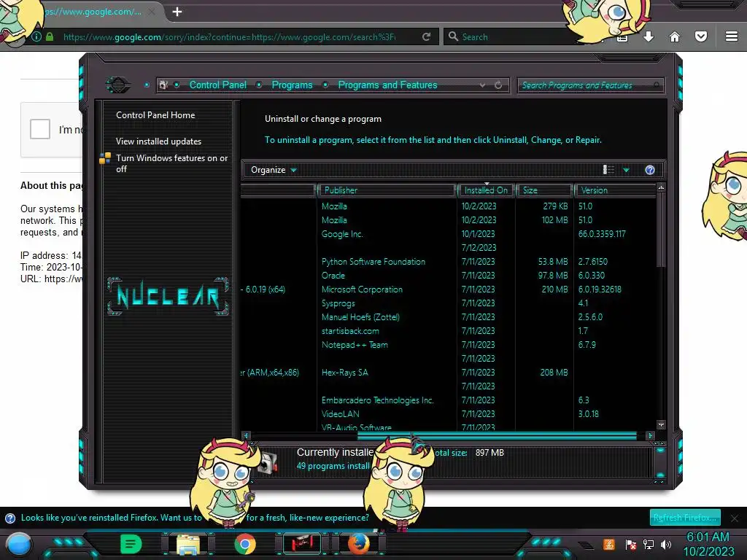This screenshot has width=747, height=560.
Task: Go to the Firefox home page icon
Action: [675, 36]
